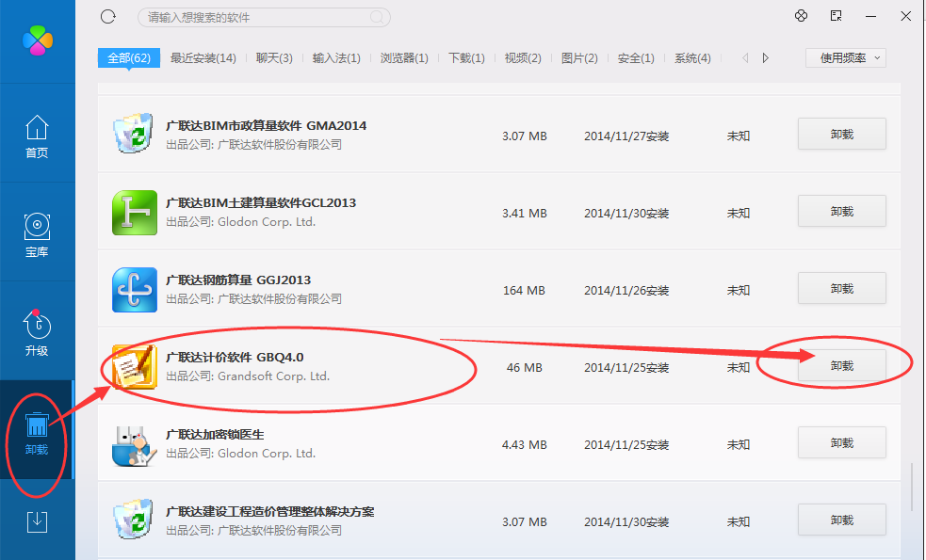Switch to 浏览器(1) tab
926x560 pixels.
pyautogui.click(x=404, y=57)
